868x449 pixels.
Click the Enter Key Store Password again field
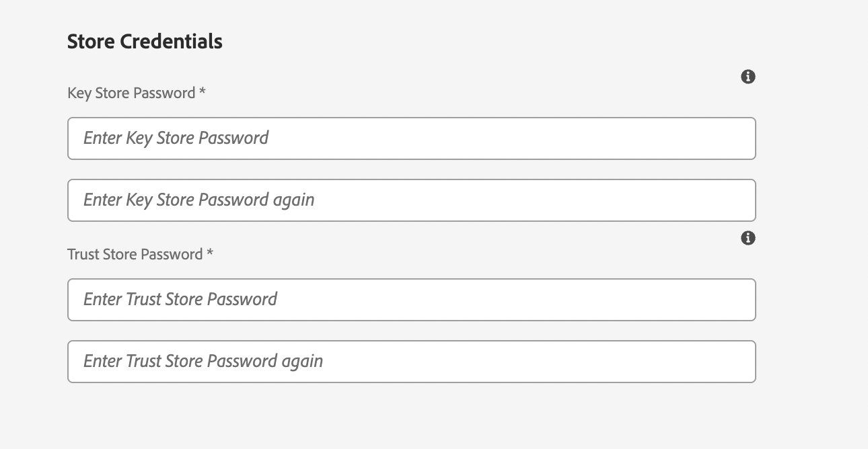click(x=411, y=200)
